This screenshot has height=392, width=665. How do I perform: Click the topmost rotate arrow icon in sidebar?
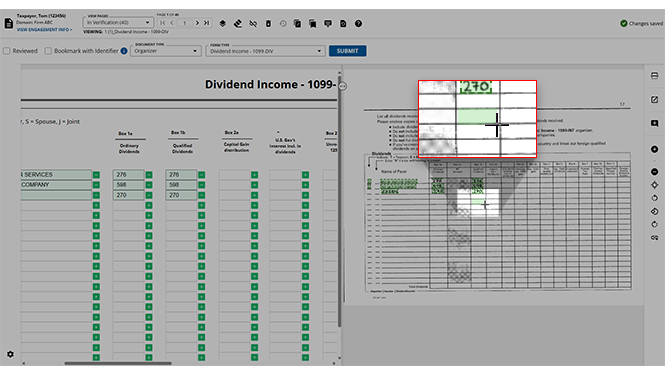(654, 198)
